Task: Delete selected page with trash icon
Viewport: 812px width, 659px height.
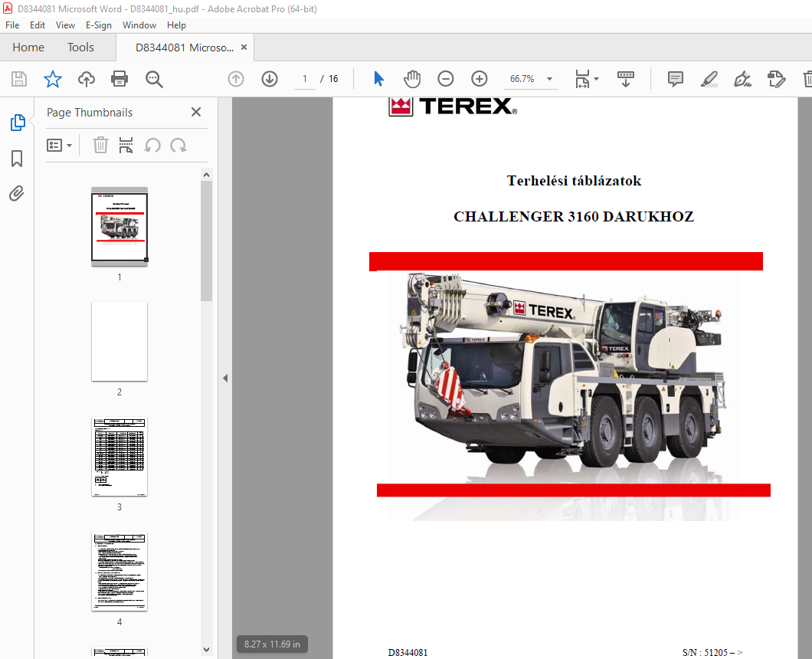Action: [100, 145]
